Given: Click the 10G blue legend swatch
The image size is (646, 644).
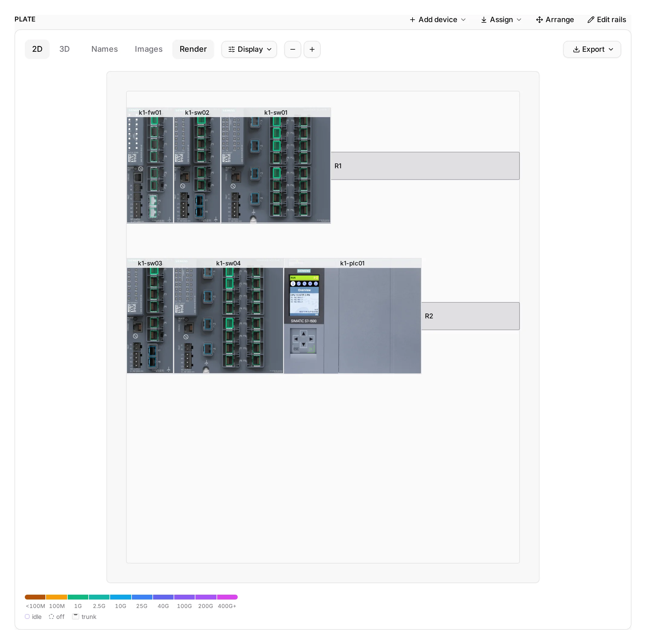Looking at the screenshot, I should click(121, 597).
